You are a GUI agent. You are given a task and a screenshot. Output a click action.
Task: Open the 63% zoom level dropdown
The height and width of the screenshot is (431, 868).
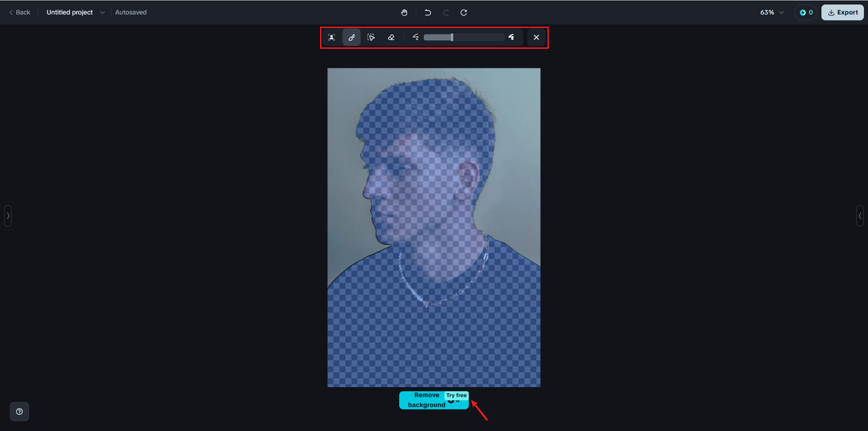tap(772, 12)
